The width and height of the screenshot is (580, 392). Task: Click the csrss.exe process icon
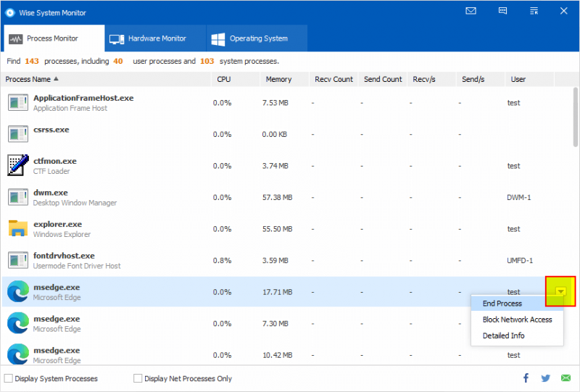coord(17,134)
